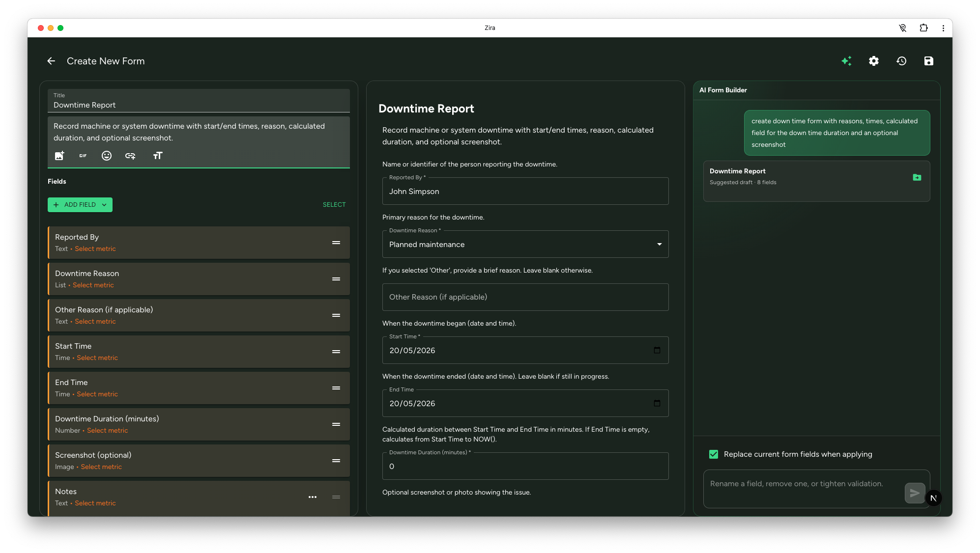980x553 pixels.
Task: Open the AI sparkle form builder
Action: click(x=846, y=61)
